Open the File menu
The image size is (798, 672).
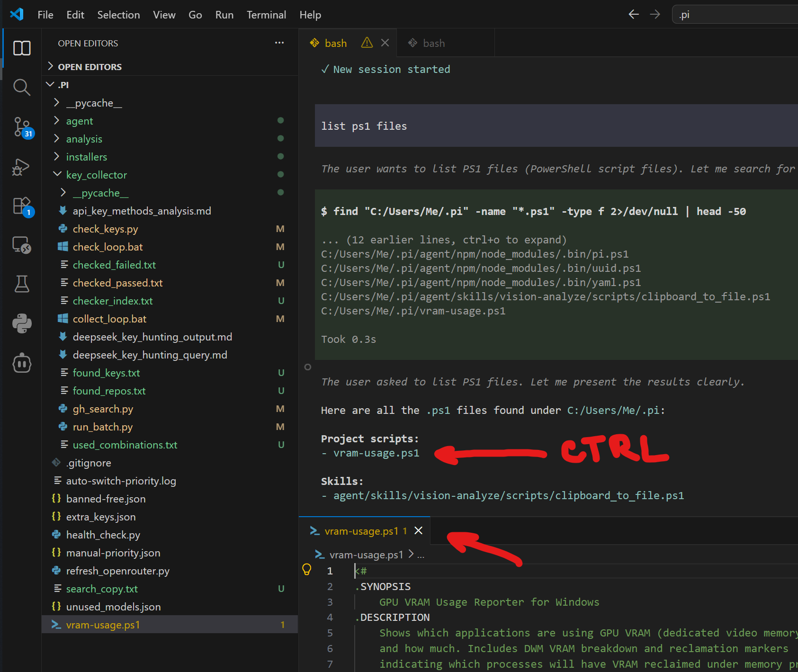[45, 15]
